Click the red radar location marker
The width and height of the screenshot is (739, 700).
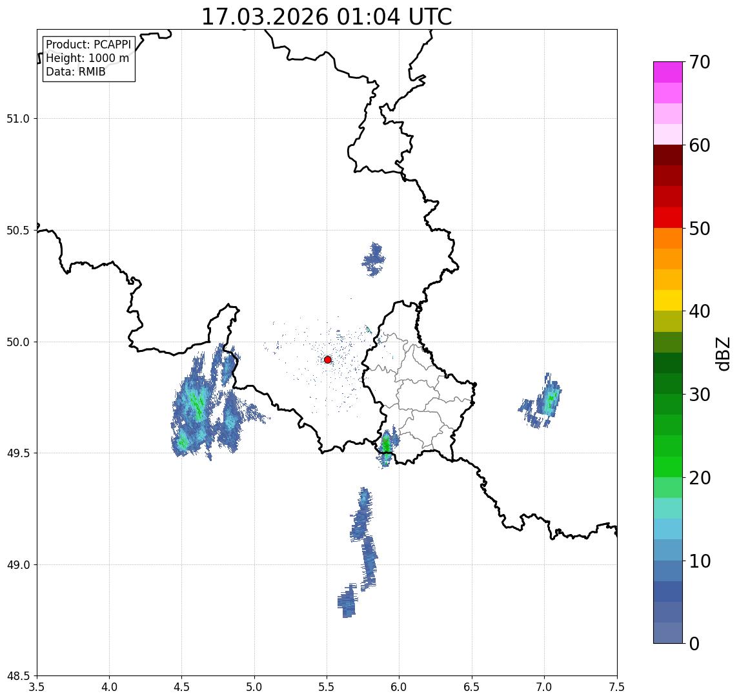tap(328, 360)
